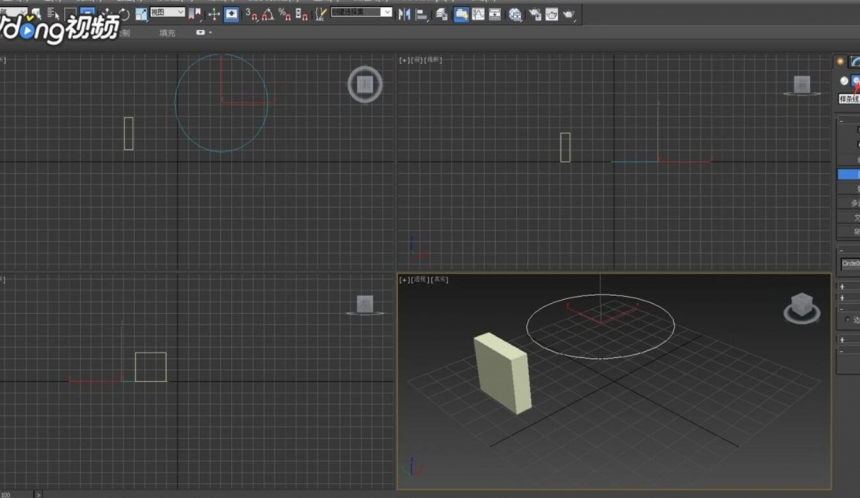This screenshot has height=498, width=860.
Task: Click the Circle0 object name field
Action: click(x=850, y=263)
